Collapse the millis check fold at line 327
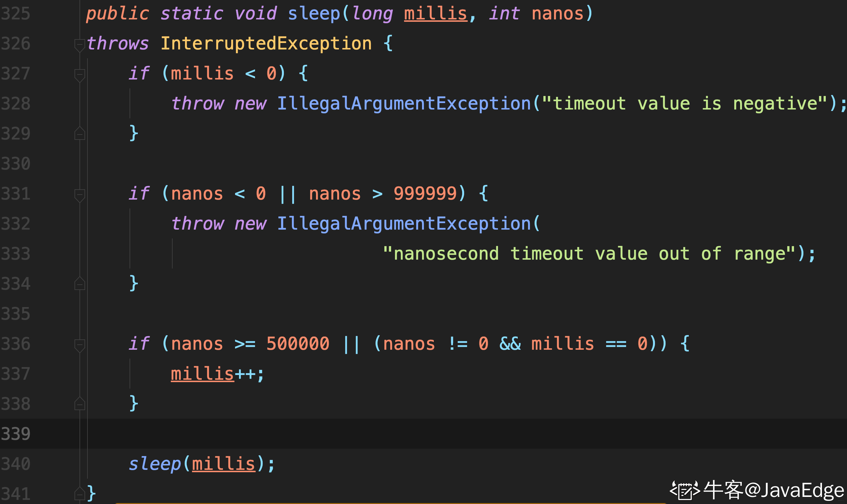 (x=80, y=75)
